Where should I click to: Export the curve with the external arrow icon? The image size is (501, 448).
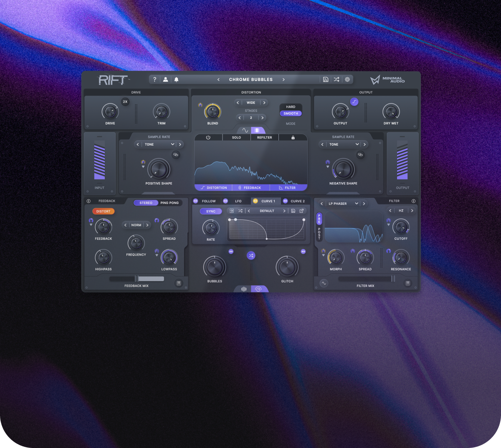click(301, 211)
